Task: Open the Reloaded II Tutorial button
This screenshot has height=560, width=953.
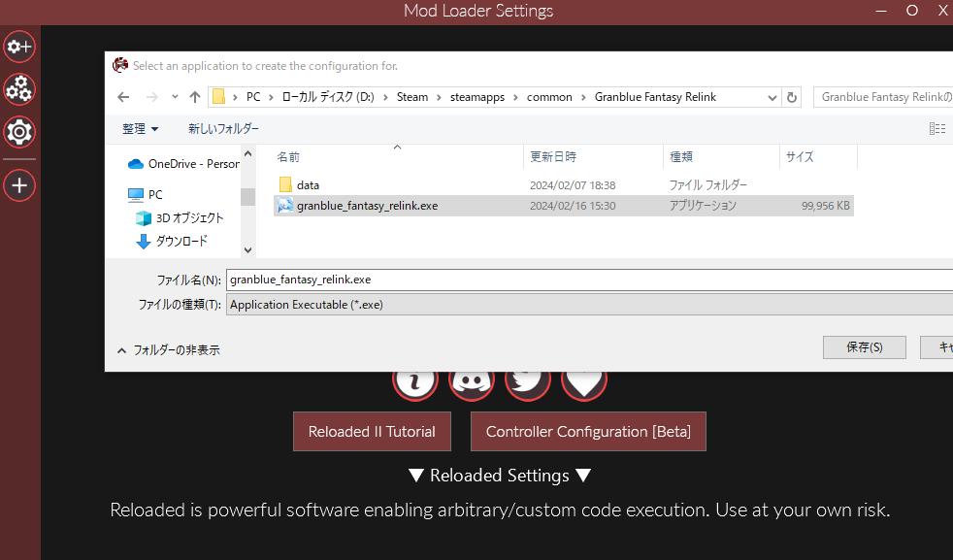Action: [372, 432]
